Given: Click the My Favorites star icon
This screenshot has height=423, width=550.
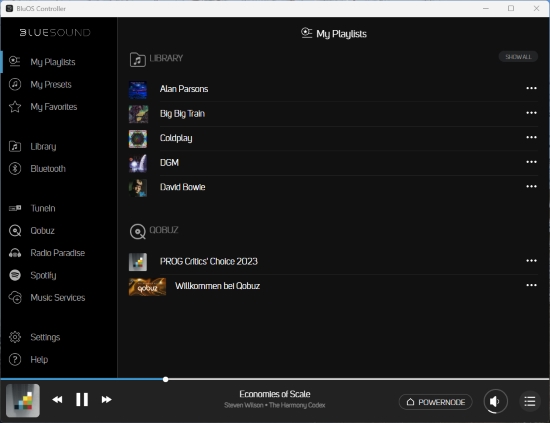Looking at the screenshot, I should coord(15,107).
